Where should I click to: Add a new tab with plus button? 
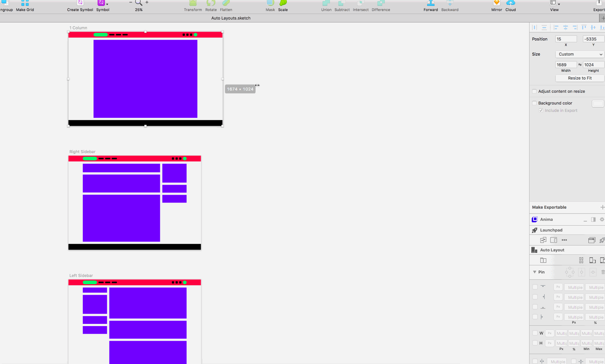click(x=603, y=18)
